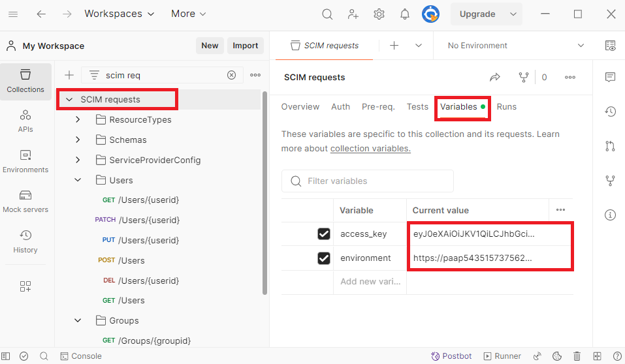The height and width of the screenshot is (364, 625).
Task: Open the Trash icon in status bar
Action: [x=577, y=356]
